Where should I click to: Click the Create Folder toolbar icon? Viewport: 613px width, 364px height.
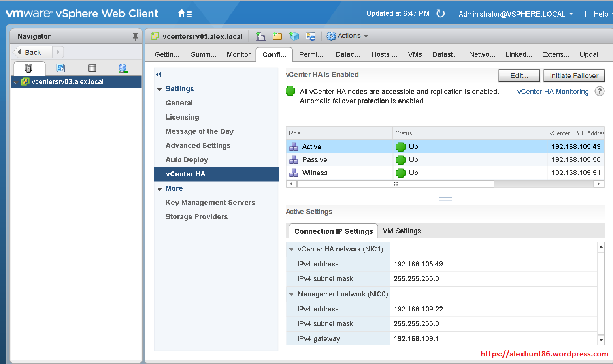[x=277, y=36]
